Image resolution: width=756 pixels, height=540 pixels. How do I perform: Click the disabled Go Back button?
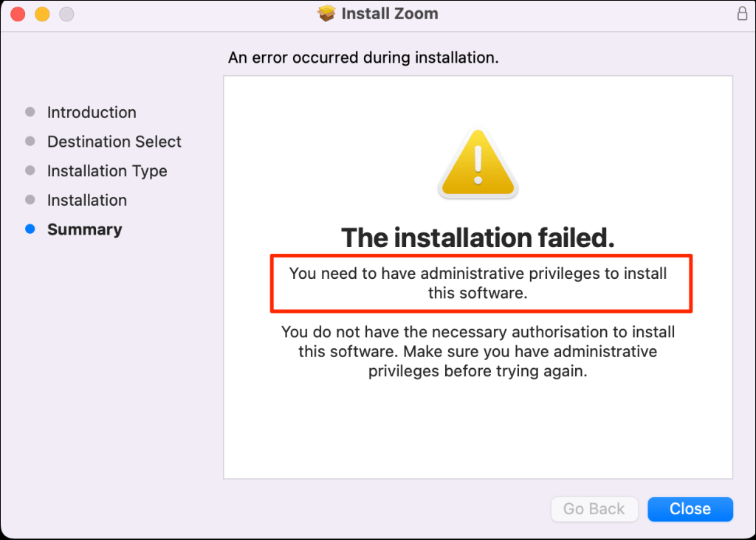tap(594, 509)
